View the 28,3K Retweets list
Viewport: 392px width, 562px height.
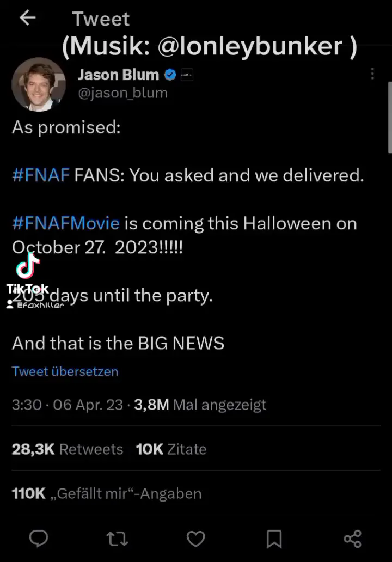pos(68,449)
